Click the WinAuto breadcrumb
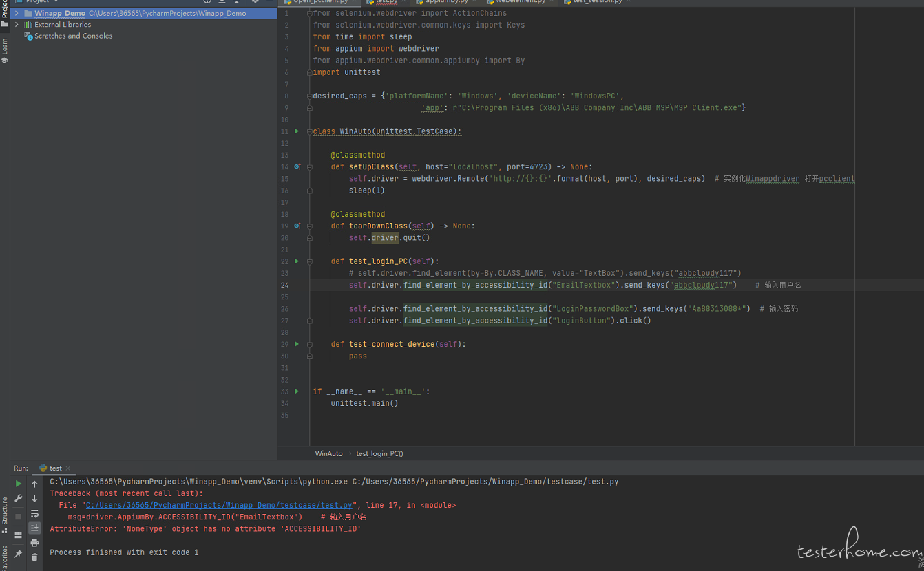Image resolution: width=924 pixels, height=571 pixels. click(x=328, y=453)
